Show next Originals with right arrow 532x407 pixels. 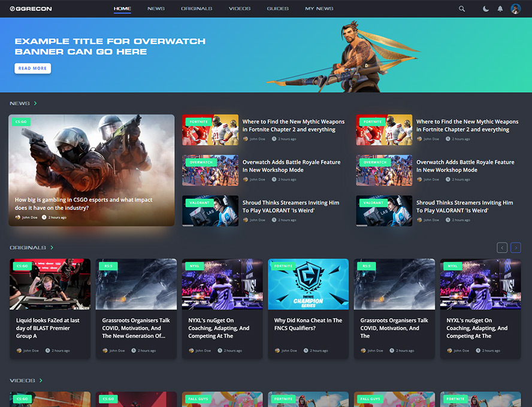click(516, 248)
